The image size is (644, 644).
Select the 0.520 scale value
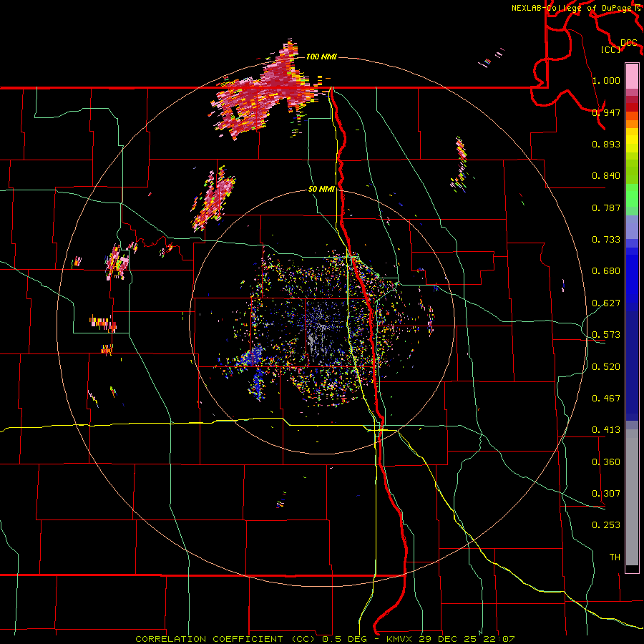[606, 367]
